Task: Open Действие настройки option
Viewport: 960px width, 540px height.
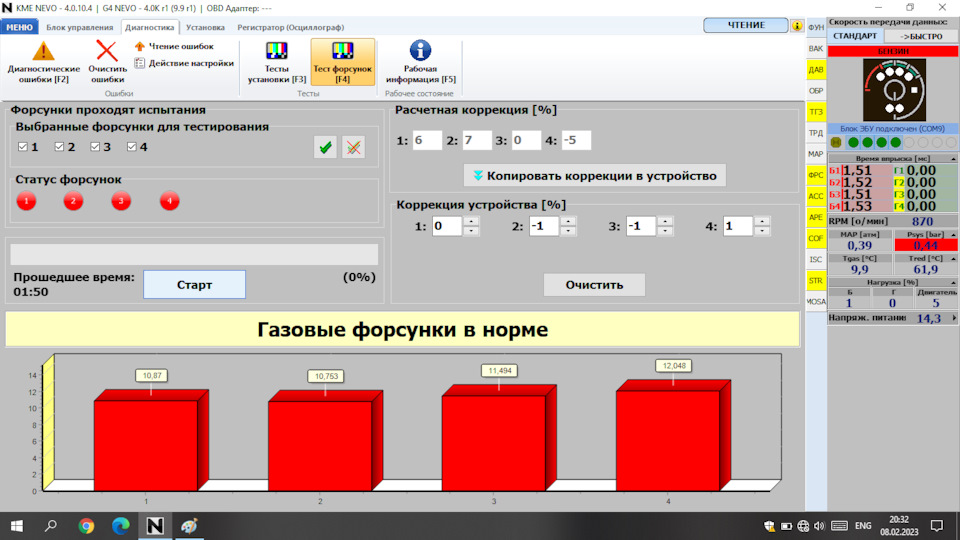Action: pyautogui.click(x=184, y=63)
